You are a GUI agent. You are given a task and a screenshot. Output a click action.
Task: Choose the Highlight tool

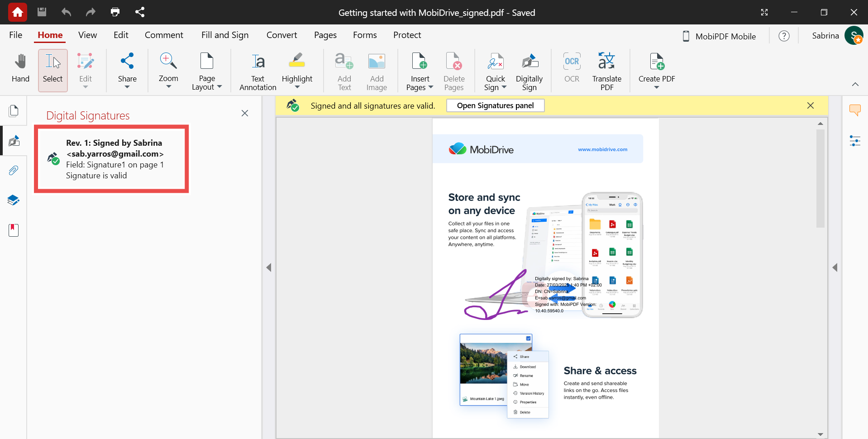pos(297,67)
